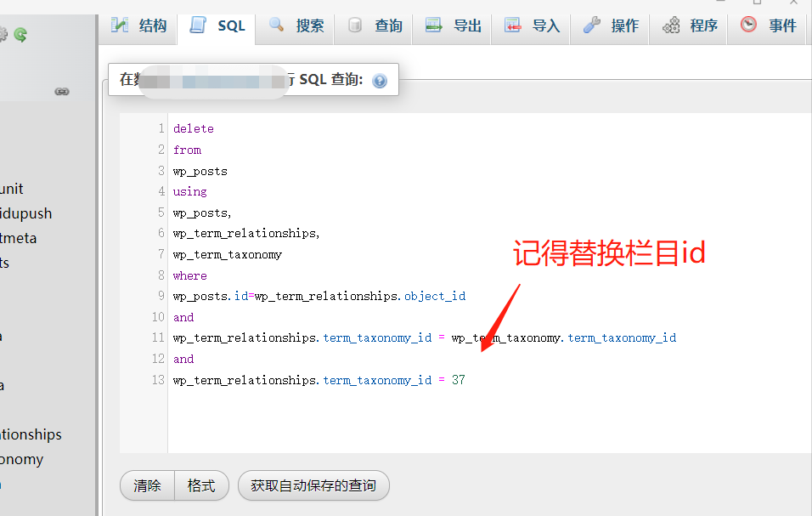This screenshot has width=812, height=516.
Task: Click 'wp_term_taxonomy' on line 7
Action: click(228, 255)
